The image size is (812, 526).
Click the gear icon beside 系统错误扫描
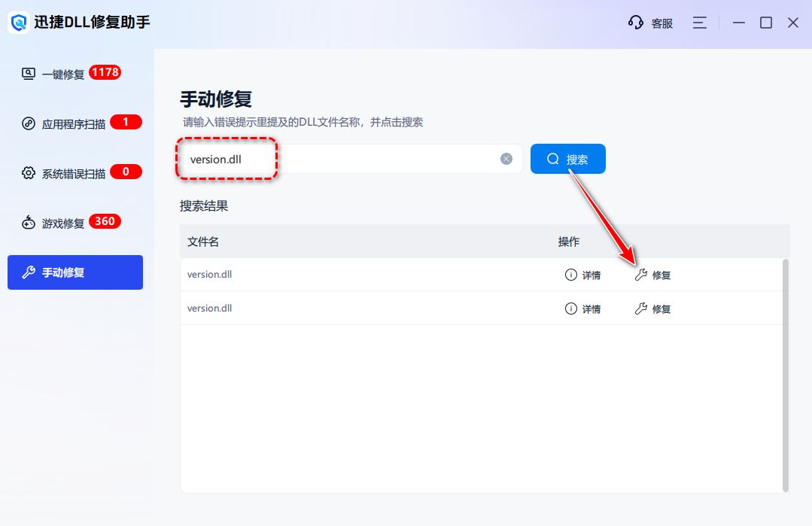coord(29,173)
